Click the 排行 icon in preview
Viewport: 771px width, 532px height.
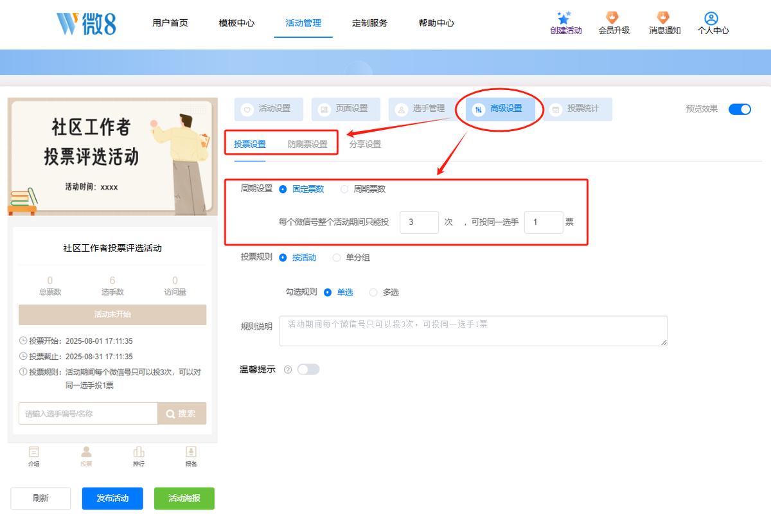tap(139, 452)
